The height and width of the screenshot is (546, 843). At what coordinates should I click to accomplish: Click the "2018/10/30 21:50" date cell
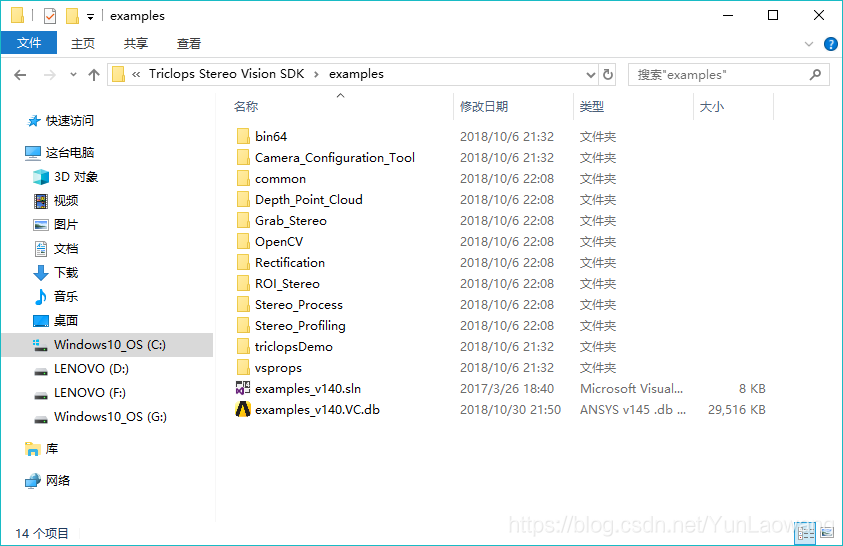coord(510,410)
